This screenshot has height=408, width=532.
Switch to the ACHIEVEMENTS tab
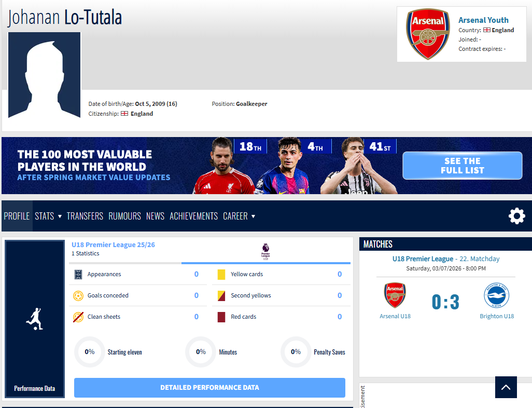click(193, 216)
